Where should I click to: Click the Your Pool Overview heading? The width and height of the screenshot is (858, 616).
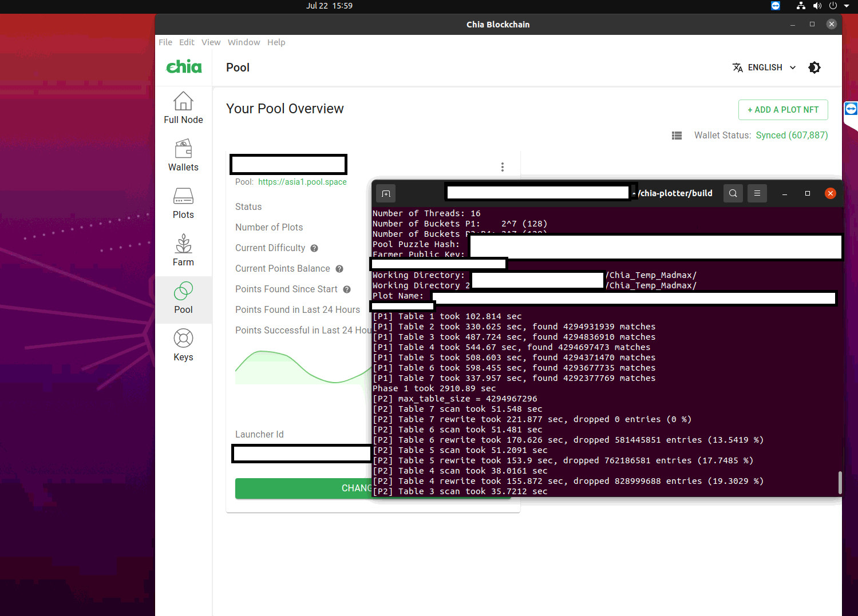coord(285,109)
